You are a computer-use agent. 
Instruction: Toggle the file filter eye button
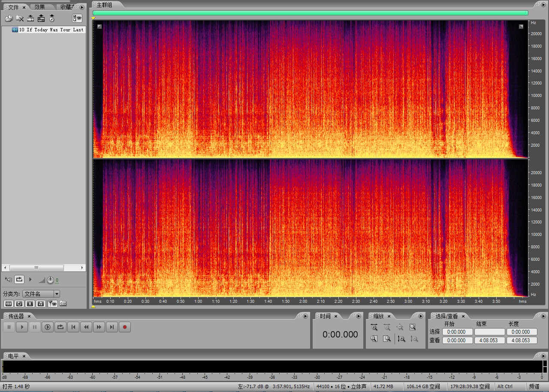pyautogui.click(x=52, y=304)
